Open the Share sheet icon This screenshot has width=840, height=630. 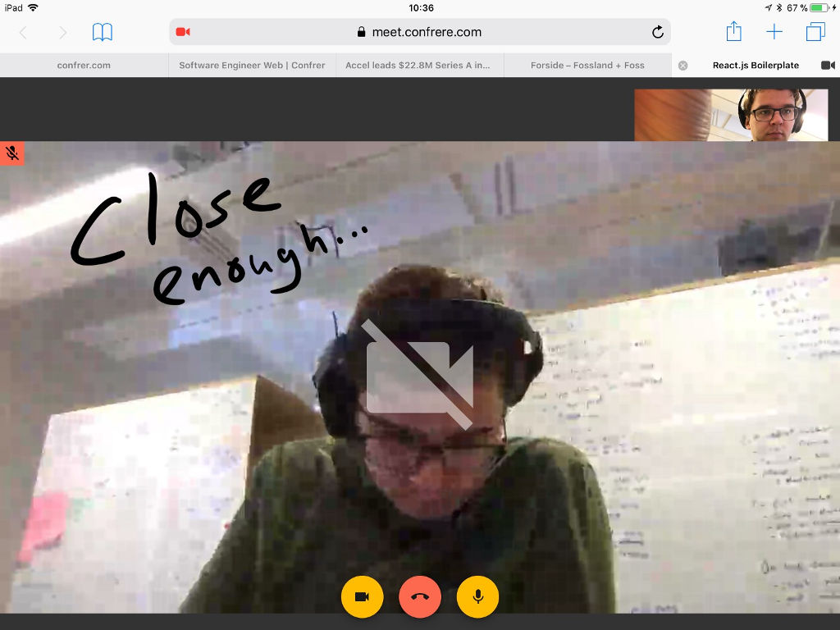pos(734,31)
